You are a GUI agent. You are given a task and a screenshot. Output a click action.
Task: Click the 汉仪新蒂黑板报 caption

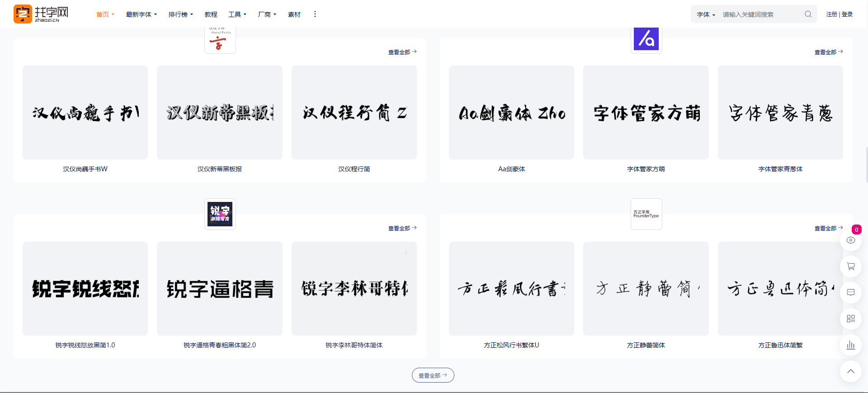220,169
